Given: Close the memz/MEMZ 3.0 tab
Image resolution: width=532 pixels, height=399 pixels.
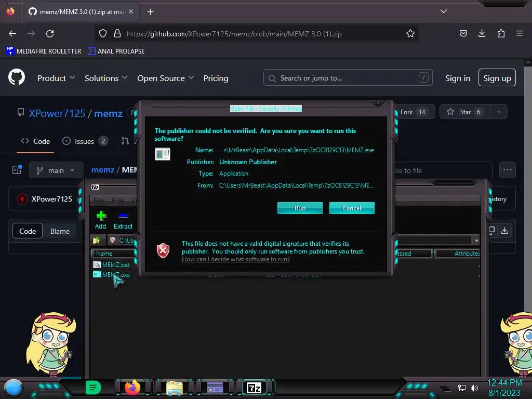Looking at the screenshot, I should point(131,11).
